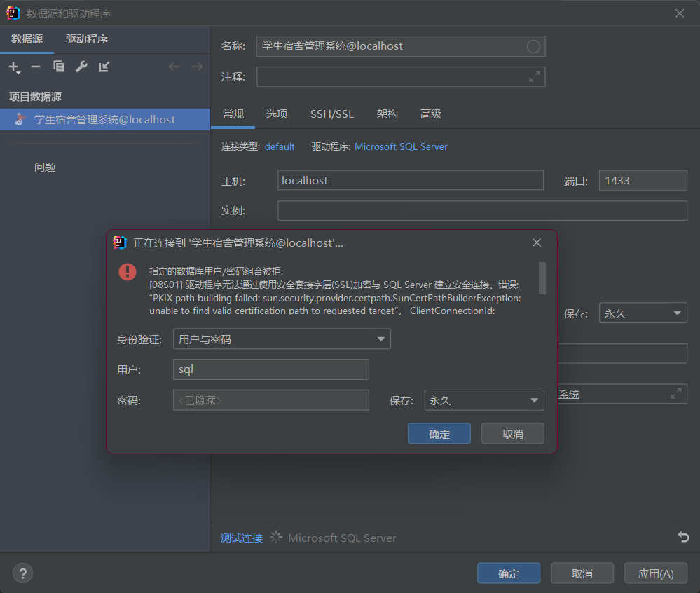Open main window 保存 永久 dropdown
Viewport: 700px width, 593px height.
643,313
